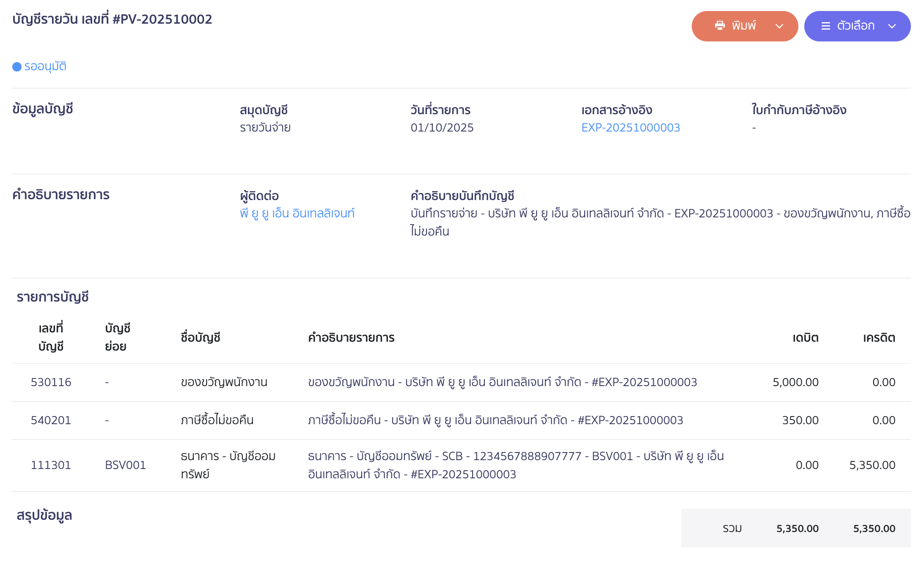Screen dimensions: 924x565
Task: Click the hamburger icon in ตัวเลือก button
Action: (825, 26)
